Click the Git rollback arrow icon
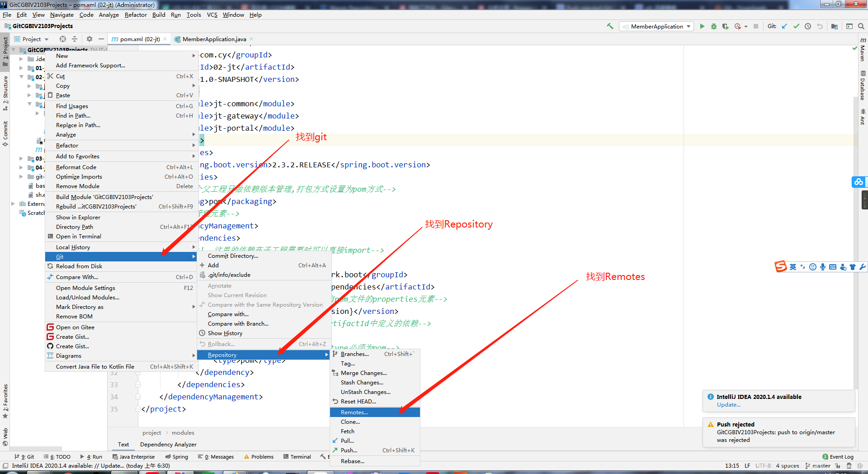868x474 pixels. click(x=820, y=26)
